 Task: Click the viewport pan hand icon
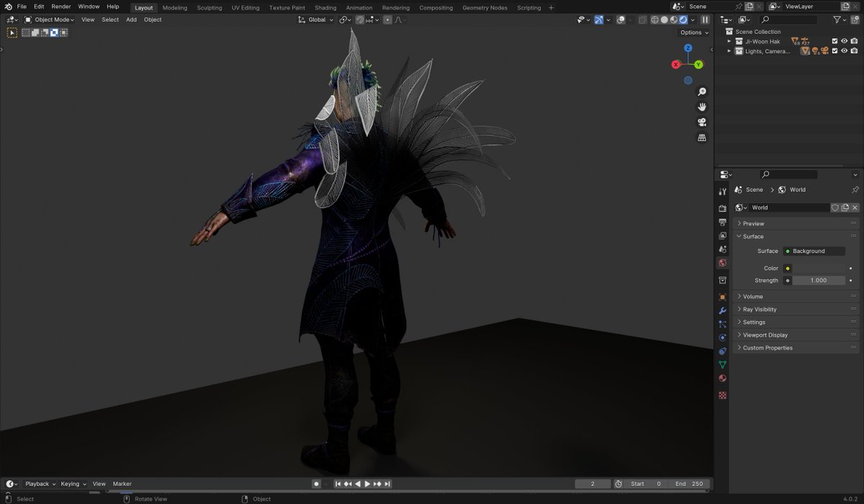(x=702, y=107)
